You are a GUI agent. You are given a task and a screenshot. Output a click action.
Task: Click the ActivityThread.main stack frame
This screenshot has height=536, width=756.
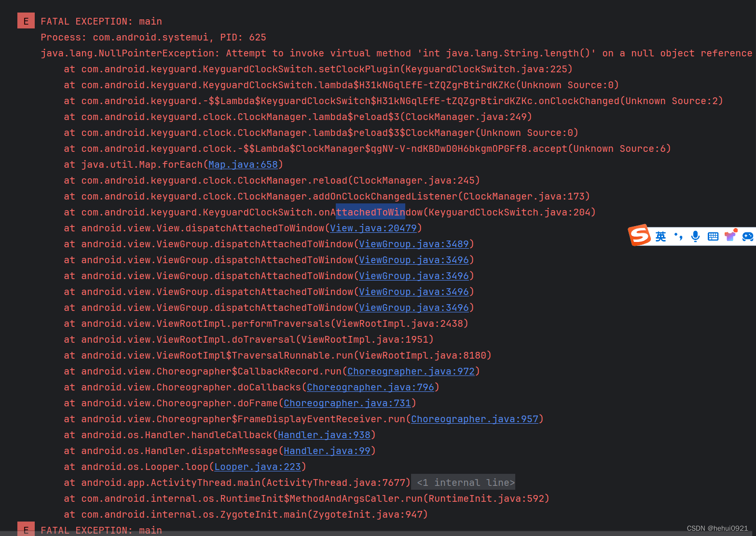click(x=237, y=482)
